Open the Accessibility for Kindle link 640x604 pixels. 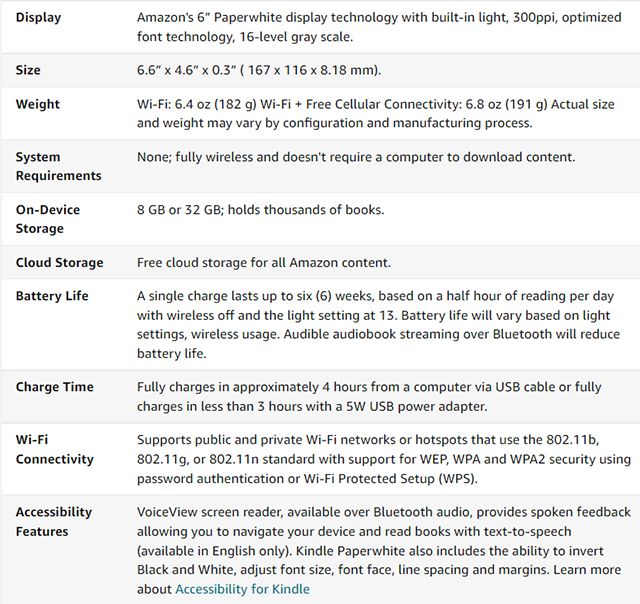(242, 589)
